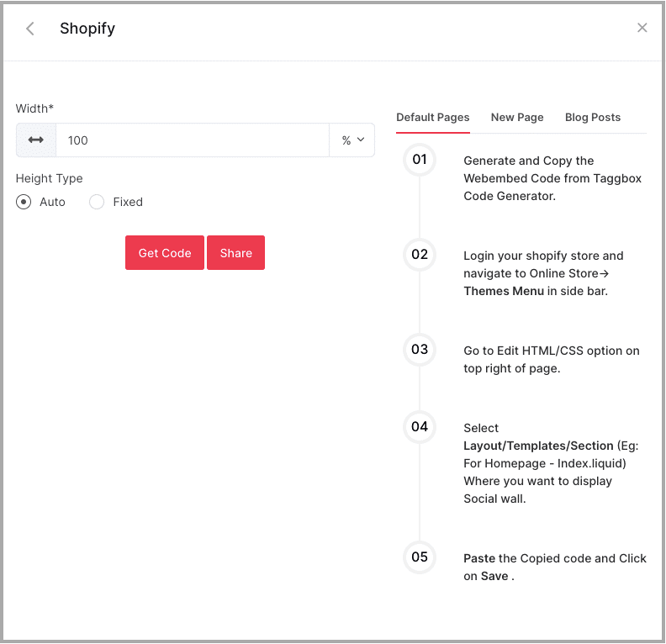The image size is (666, 644).
Task: Click the Shopify dialog title
Action: (87, 29)
